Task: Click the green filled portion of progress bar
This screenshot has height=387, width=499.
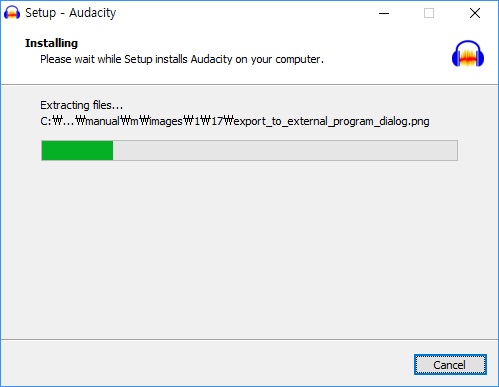Action: coord(77,151)
